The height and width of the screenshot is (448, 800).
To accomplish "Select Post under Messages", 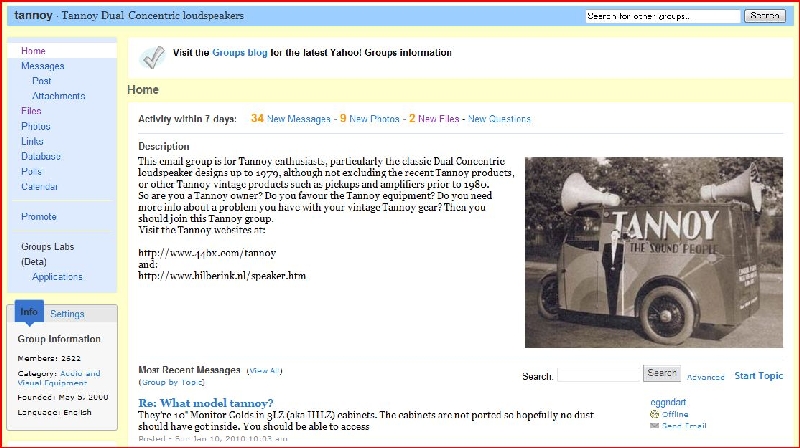I will (41, 81).
